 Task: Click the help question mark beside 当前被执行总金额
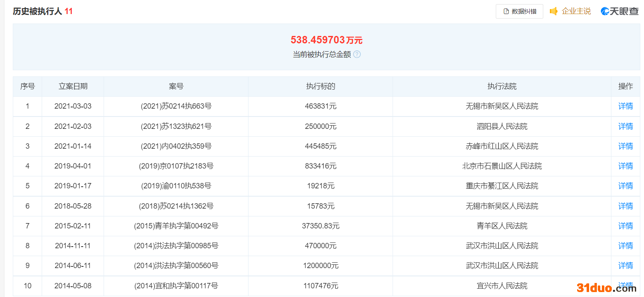(x=357, y=55)
